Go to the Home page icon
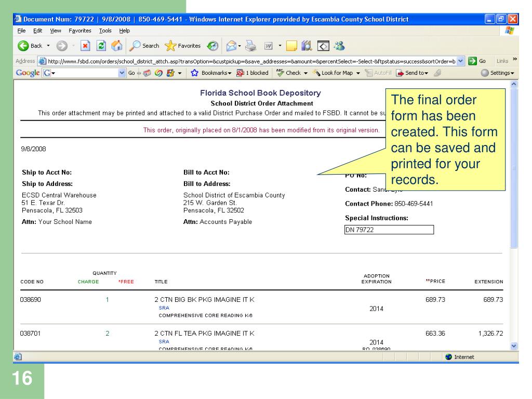 coord(117,46)
